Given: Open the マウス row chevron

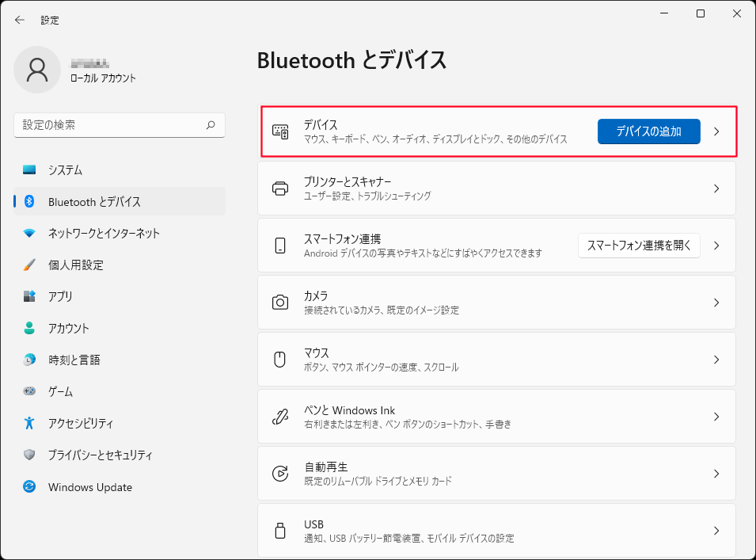Looking at the screenshot, I should coord(716,360).
